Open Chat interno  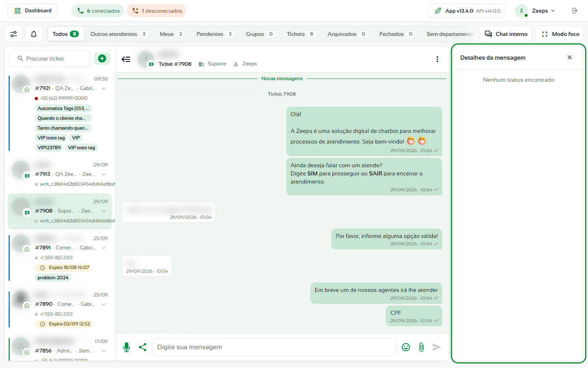506,34
